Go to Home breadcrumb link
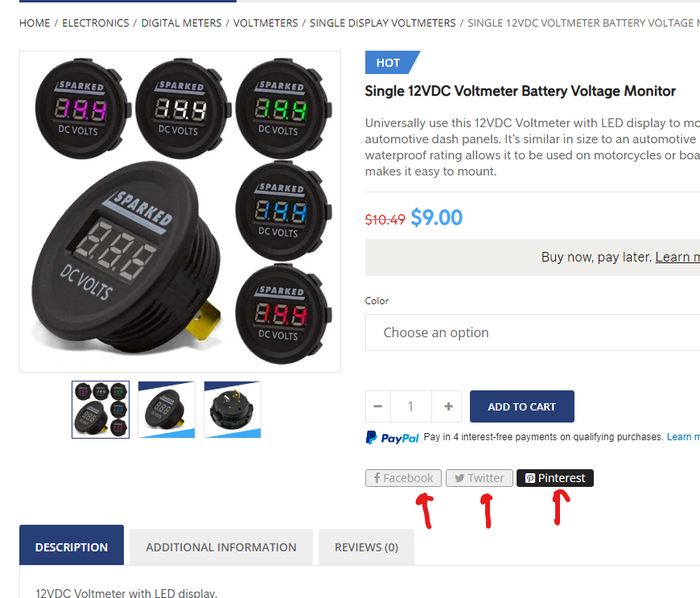Image resolution: width=700 pixels, height=598 pixels. [x=35, y=23]
